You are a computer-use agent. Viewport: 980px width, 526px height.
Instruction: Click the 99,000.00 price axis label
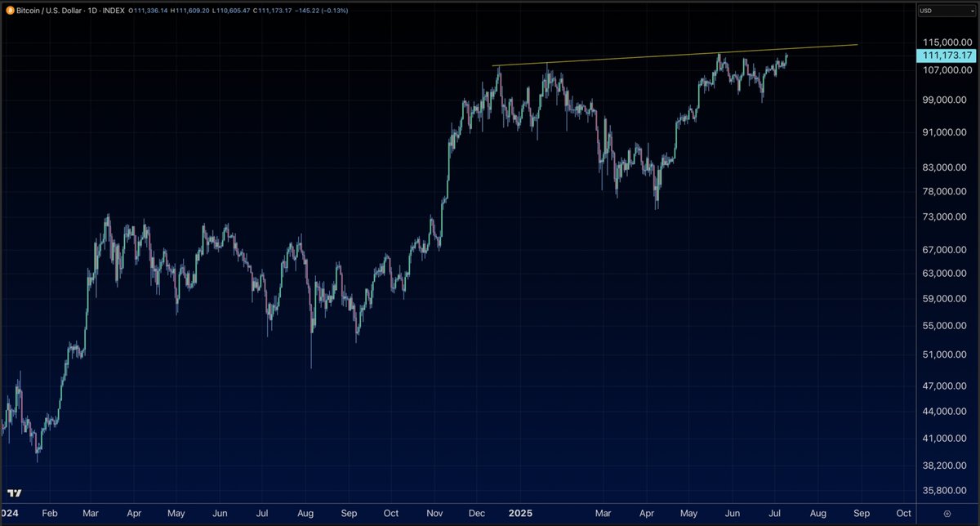click(948, 100)
